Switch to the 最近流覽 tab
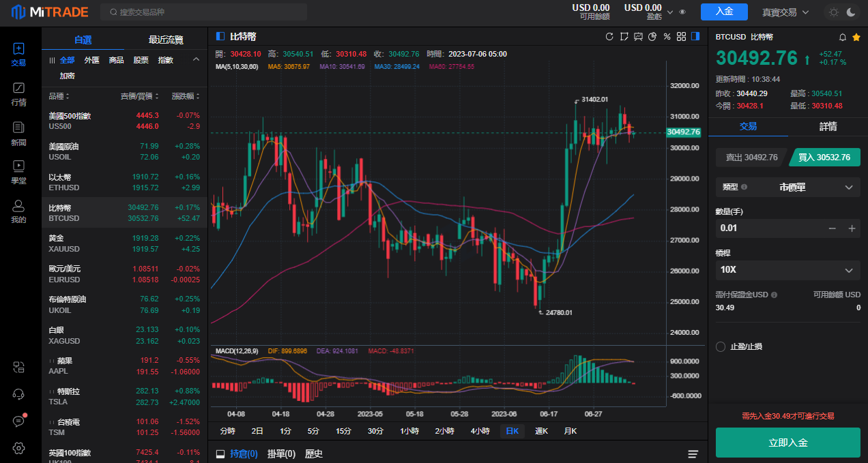868x463 pixels. pyautogui.click(x=166, y=40)
